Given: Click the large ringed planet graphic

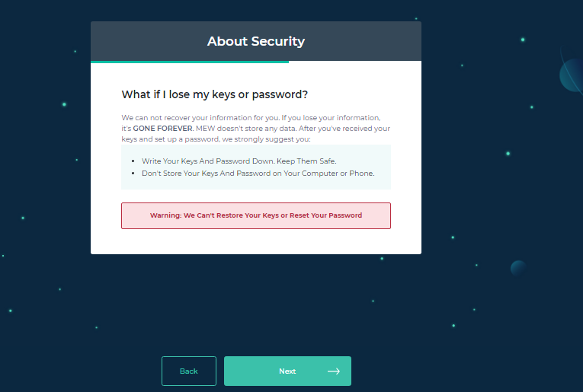Looking at the screenshot, I should tap(572, 74).
